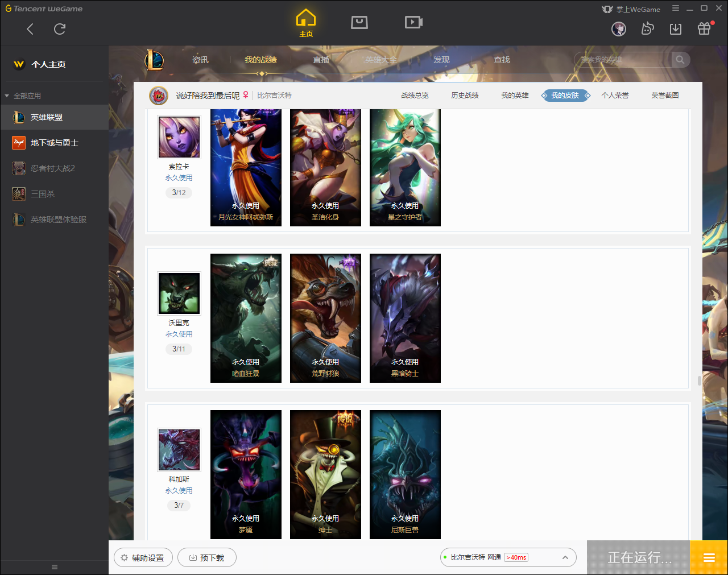The width and height of the screenshot is (728, 575).
Task: Click the 掌上WeGame controller icon
Action: (x=607, y=9)
